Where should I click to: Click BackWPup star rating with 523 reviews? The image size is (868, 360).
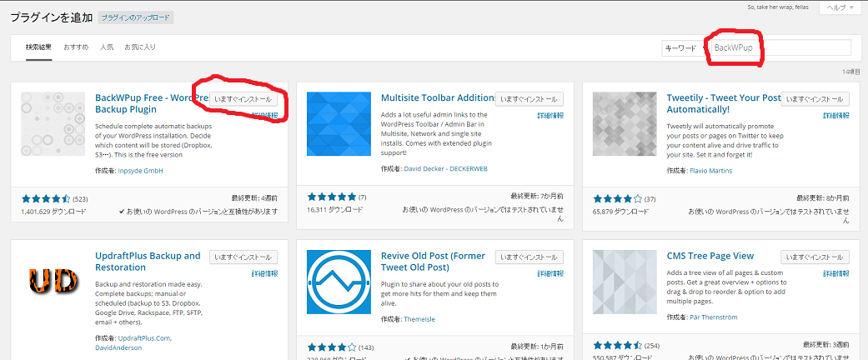pos(46,198)
